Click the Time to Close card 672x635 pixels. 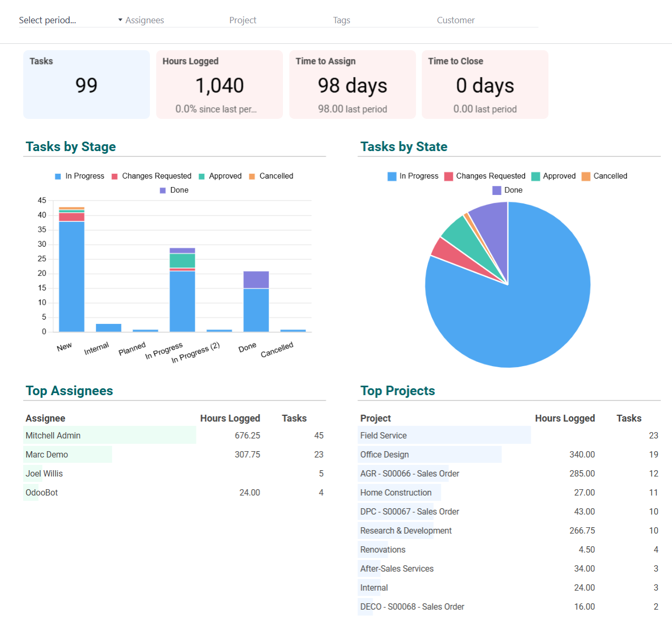(485, 85)
